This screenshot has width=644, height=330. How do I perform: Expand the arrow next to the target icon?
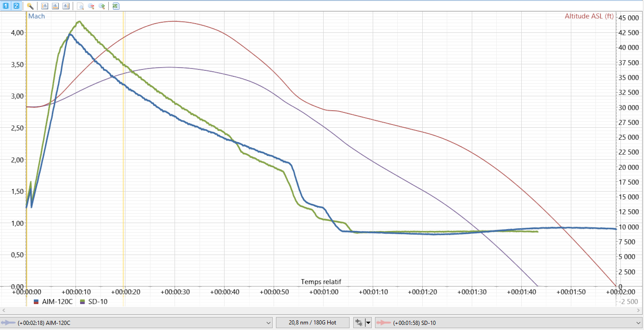click(369, 323)
